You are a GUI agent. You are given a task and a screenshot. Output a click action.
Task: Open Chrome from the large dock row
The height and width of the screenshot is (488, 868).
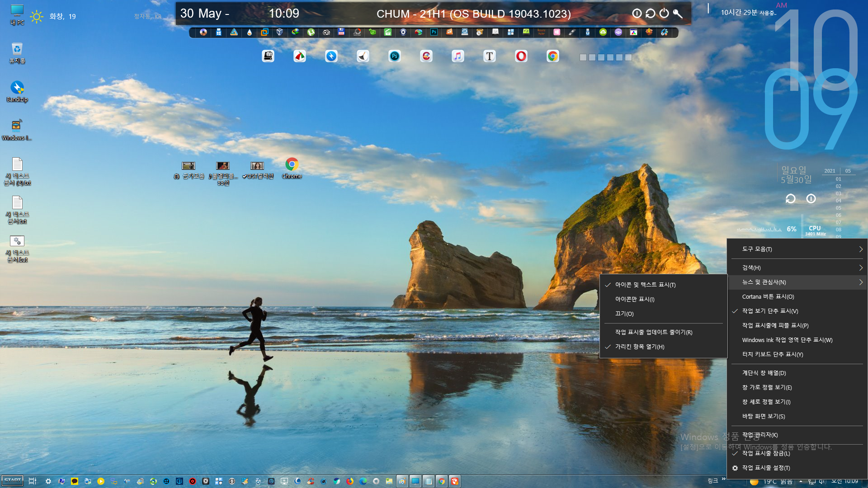[553, 56]
